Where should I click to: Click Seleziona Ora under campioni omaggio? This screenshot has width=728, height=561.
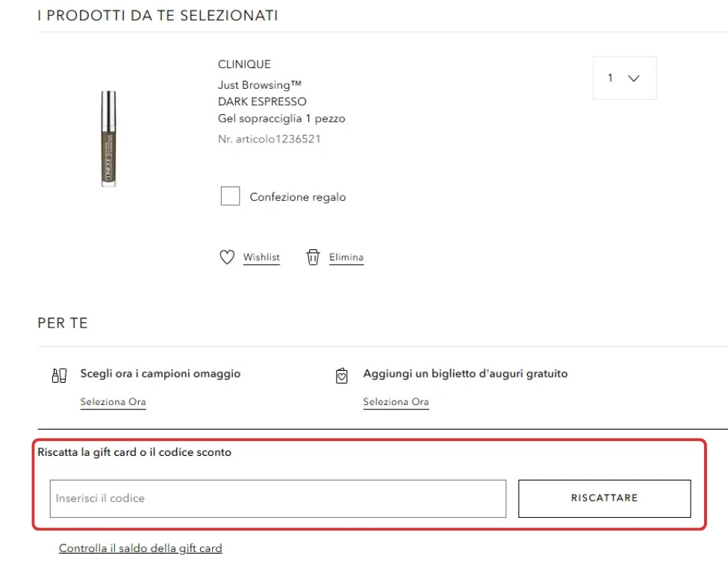(x=113, y=401)
